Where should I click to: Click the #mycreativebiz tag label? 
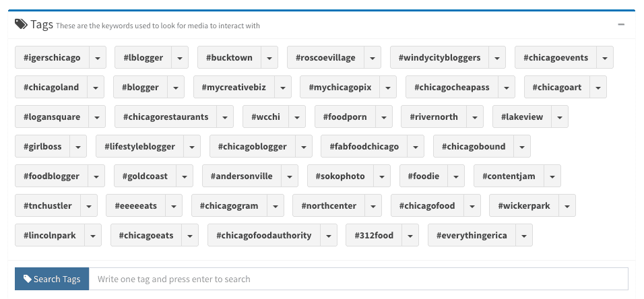tap(234, 87)
